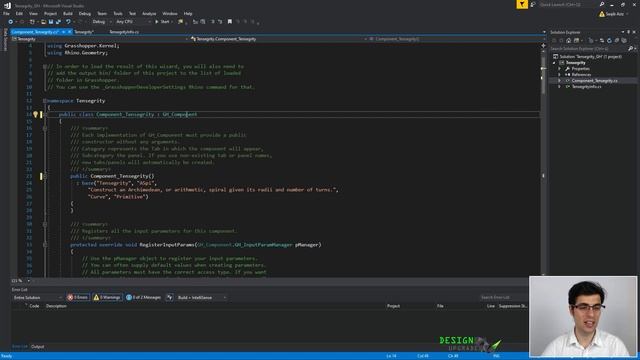Click the Save icon in the toolbar
Viewport: 640px width, 360px height.
tap(51, 22)
